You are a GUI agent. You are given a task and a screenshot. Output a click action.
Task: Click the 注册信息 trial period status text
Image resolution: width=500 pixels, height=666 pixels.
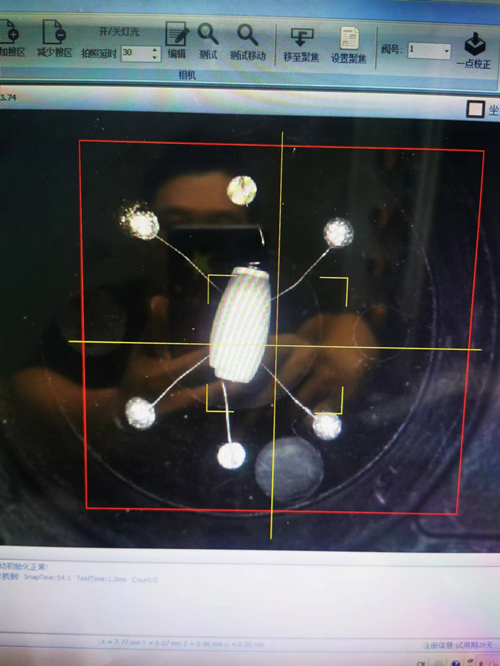pyautogui.click(x=458, y=645)
